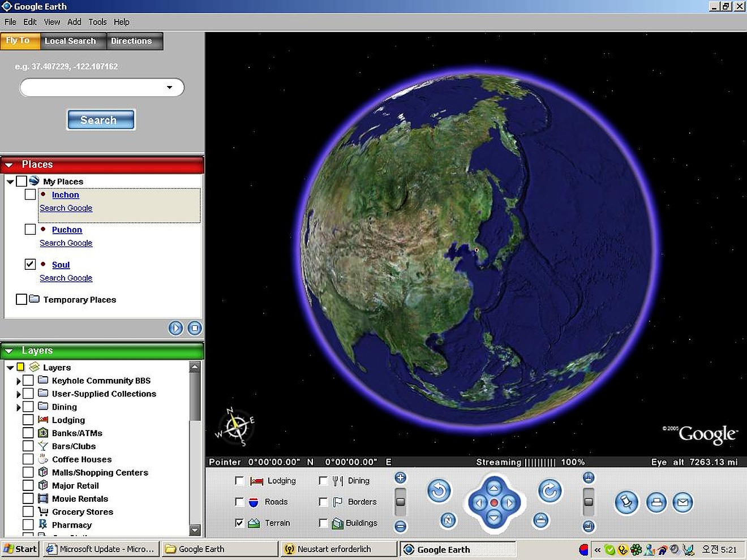
Task: Pan the globe left arrow
Action: tap(479, 503)
